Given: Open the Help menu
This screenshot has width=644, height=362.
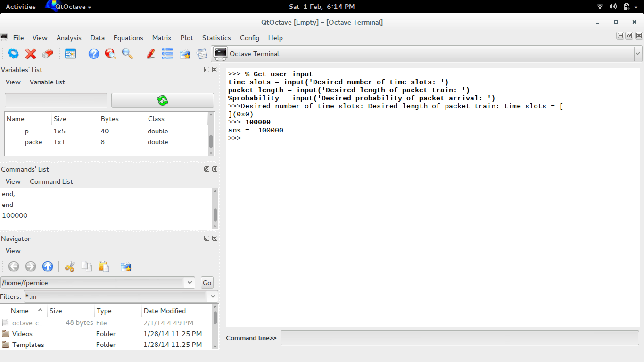Looking at the screenshot, I should point(275,38).
